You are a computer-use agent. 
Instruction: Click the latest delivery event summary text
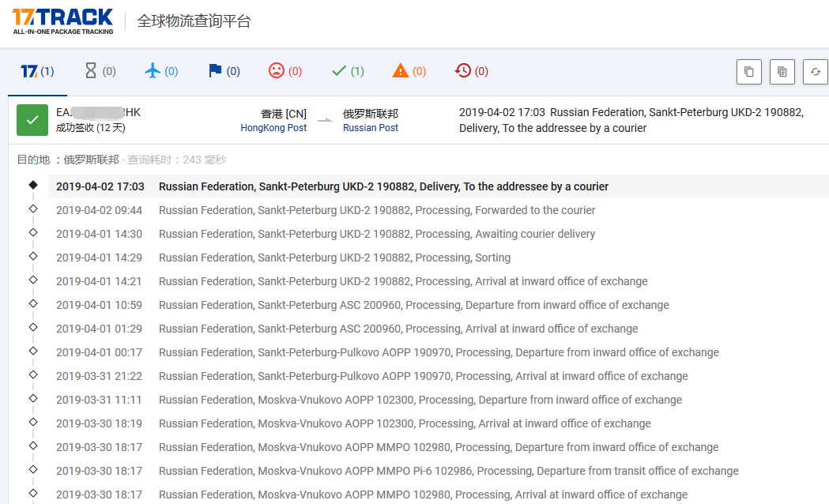[631, 120]
